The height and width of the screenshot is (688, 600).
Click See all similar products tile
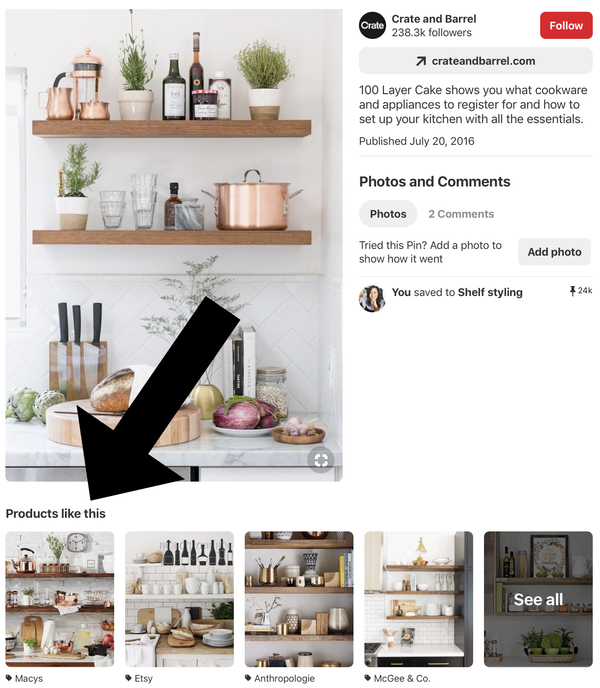tap(538, 599)
